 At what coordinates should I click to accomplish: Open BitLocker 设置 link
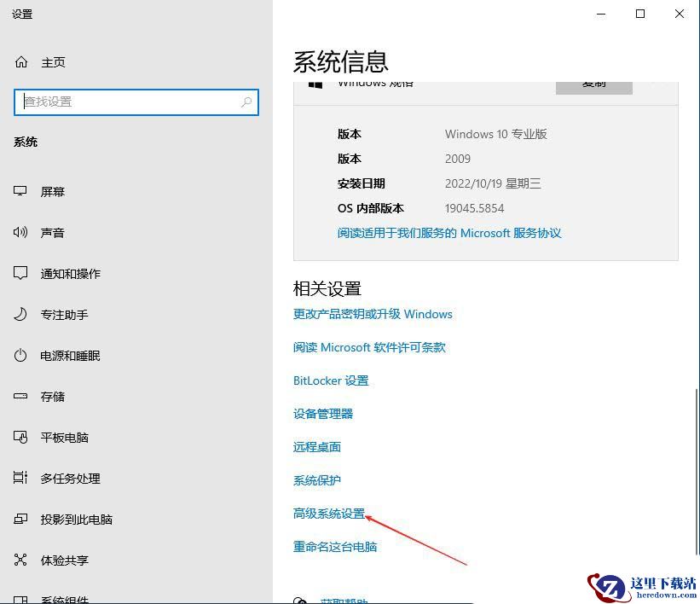tap(331, 380)
